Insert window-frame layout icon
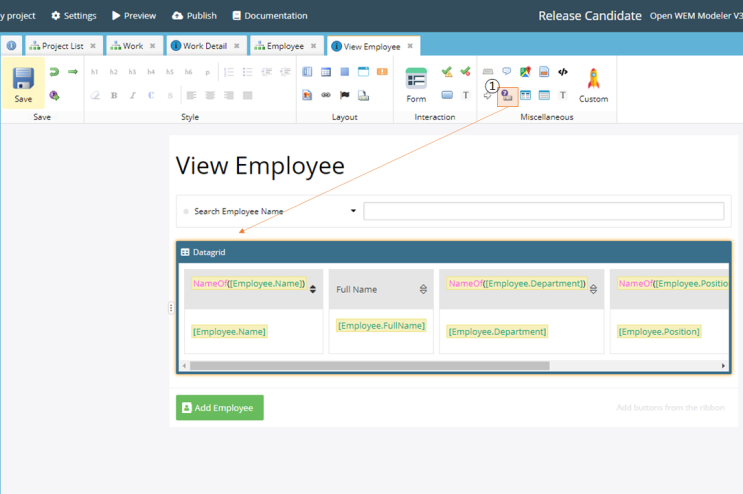Viewport: 743px width, 494px height. pyautogui.click(x=363, y=72)
